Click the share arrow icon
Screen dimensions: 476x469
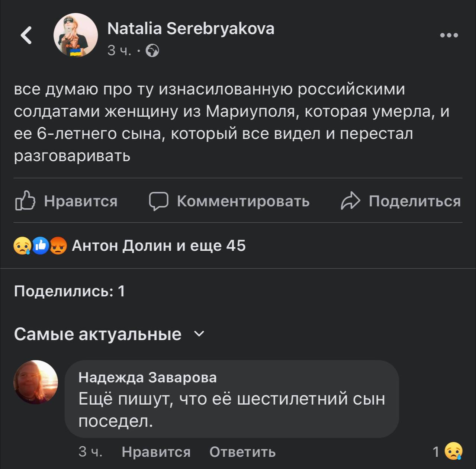tap(350, 201)
